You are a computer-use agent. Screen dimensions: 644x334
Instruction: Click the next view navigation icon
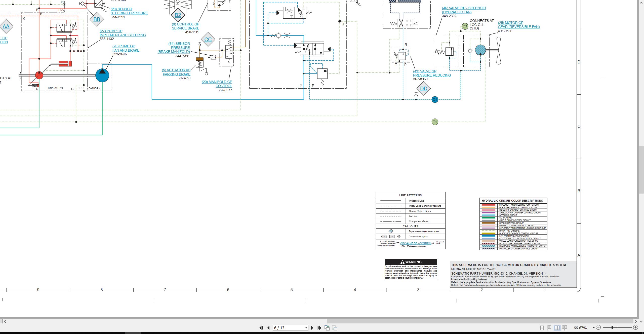point(335,328)
